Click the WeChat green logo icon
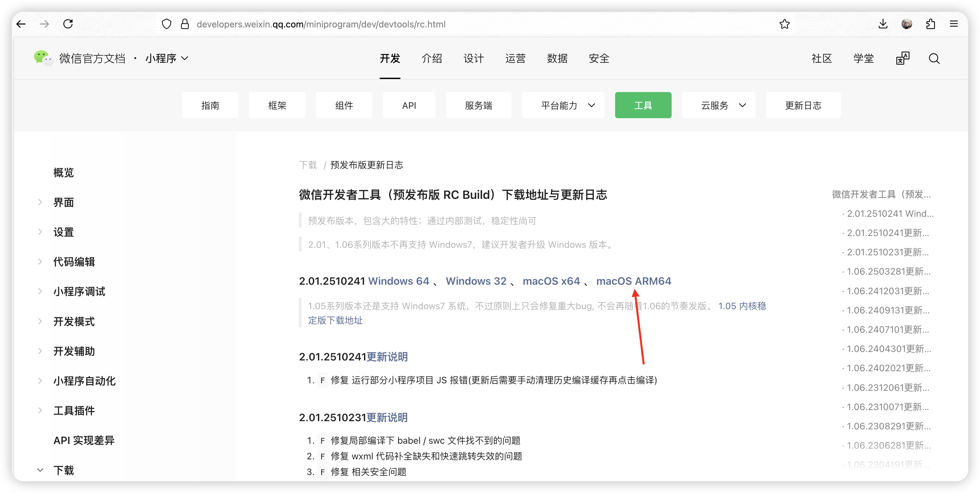 coord(43,58)
